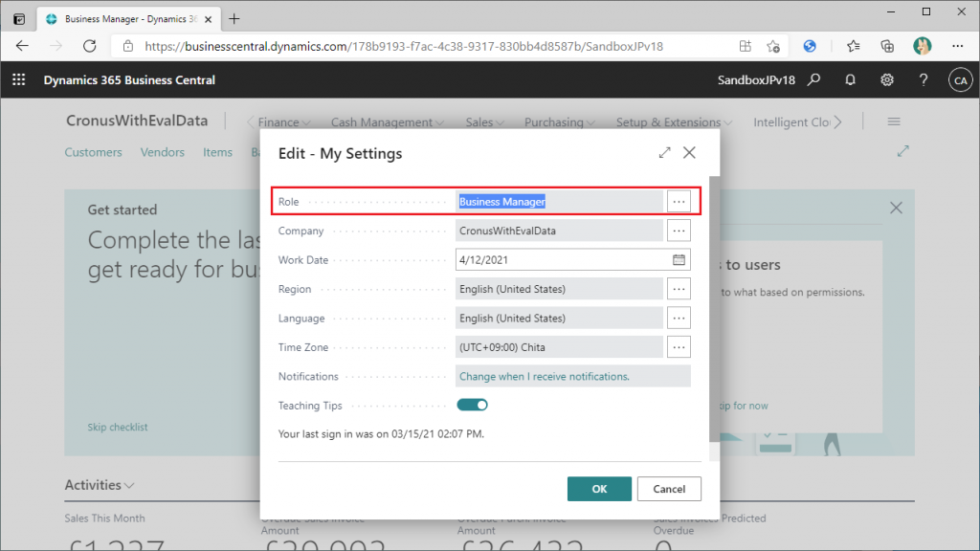View site information lock icon
Screen dimensions: 980x551
(x=128, y=46)
